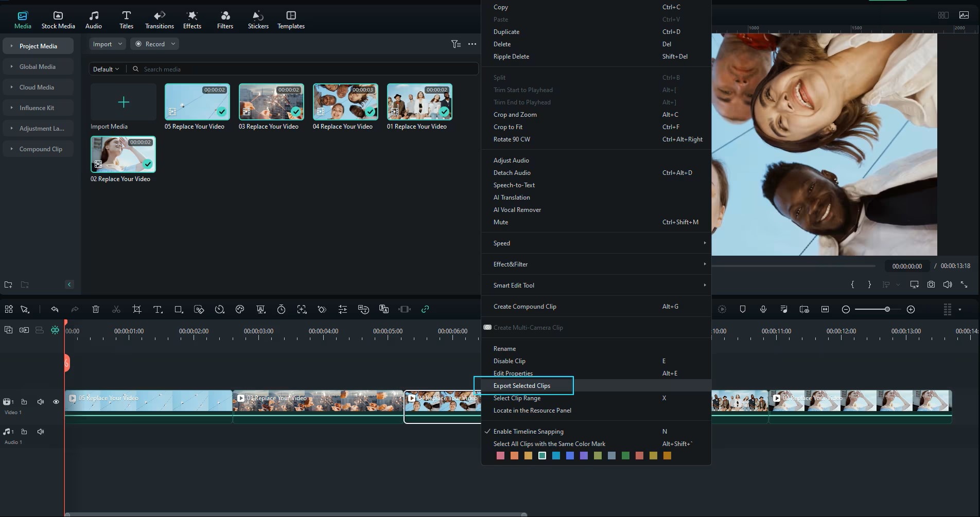980x517 pixels.
Task: Open the Default sorting dropdown
Action: tap(106, 68)
